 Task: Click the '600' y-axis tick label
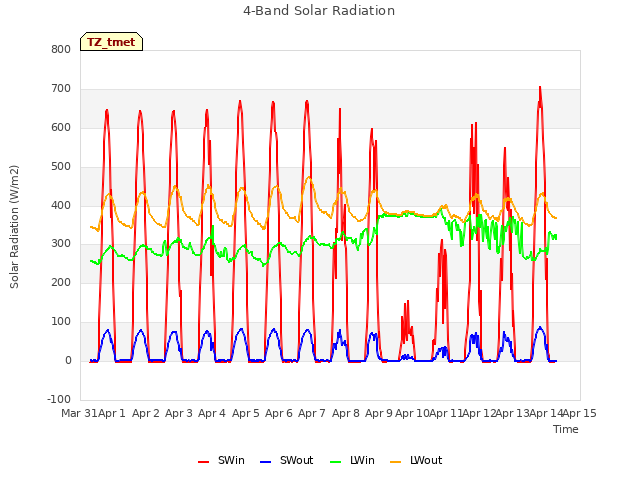(61, 127)
